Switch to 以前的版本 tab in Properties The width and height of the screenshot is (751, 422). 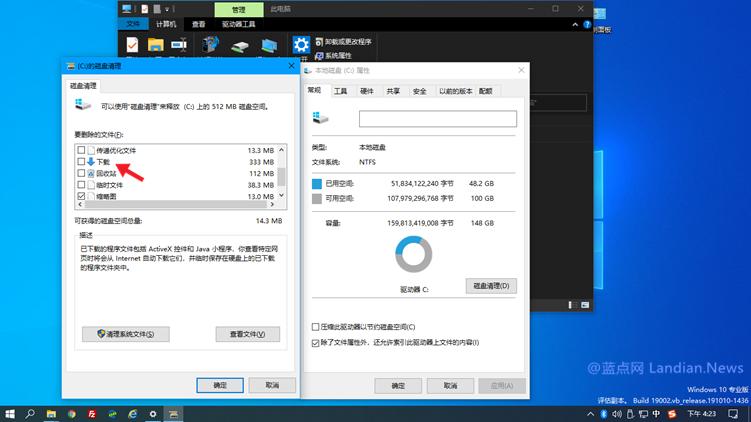click(455, 91)
